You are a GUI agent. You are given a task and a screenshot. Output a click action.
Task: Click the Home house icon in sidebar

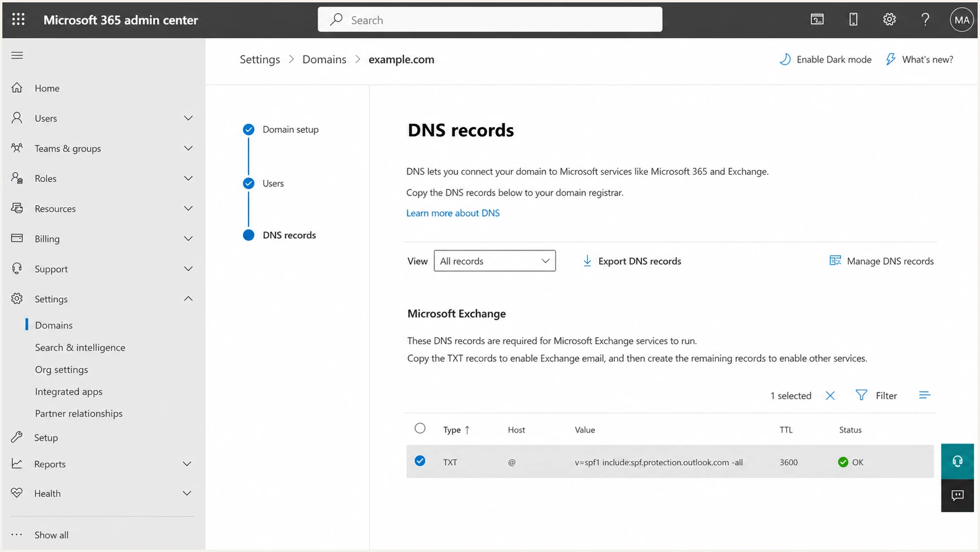coord(17,88)
